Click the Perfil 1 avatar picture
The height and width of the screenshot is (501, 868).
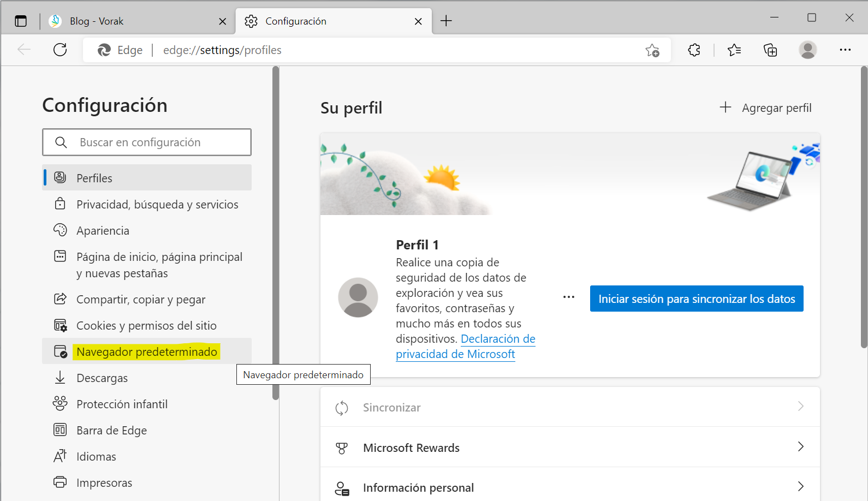click(358, 297)
